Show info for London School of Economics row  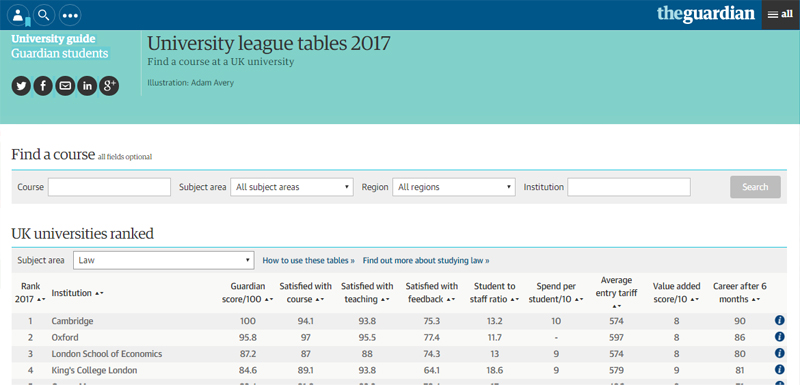779,353
